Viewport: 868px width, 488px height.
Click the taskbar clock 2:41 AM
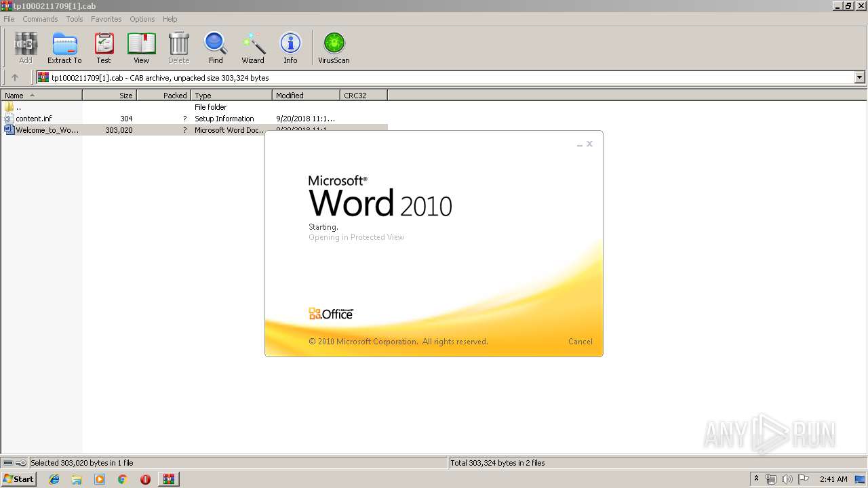[833, 479]
